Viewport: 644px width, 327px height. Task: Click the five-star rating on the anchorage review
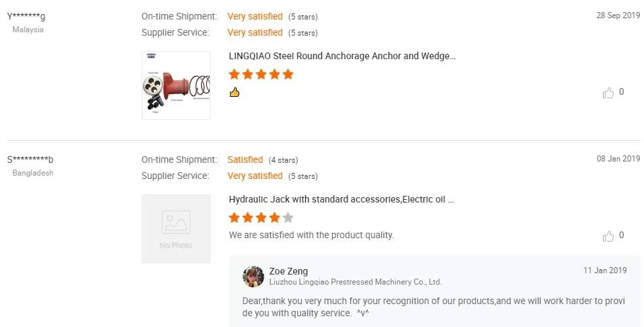tap(261, 74)
